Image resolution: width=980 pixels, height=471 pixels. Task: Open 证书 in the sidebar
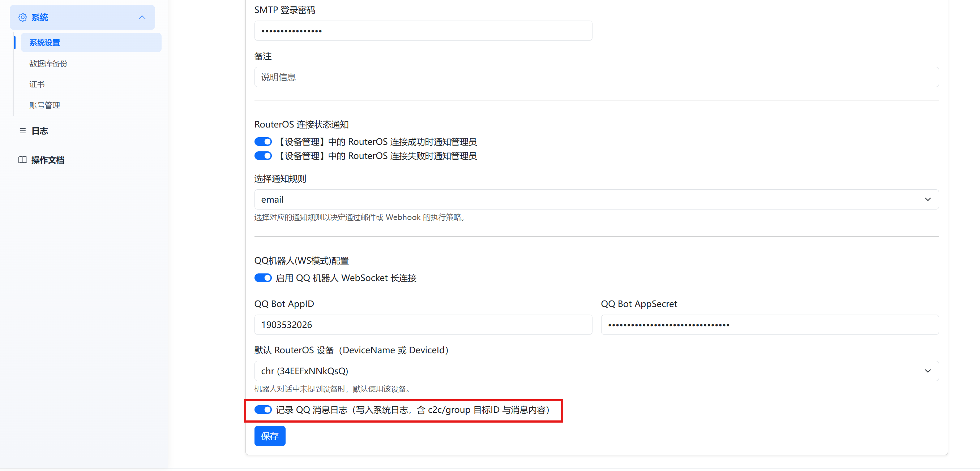37,85
